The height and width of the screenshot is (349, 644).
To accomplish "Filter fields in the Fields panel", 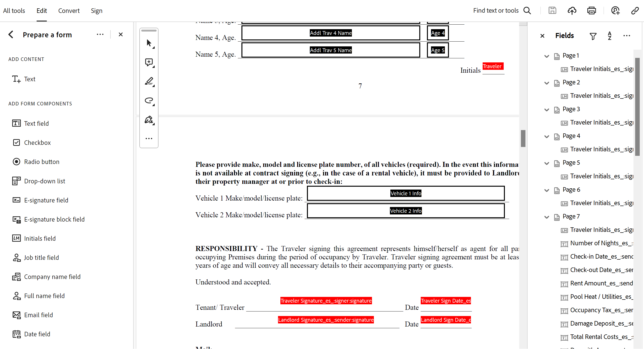I will [x=593, y=36].
